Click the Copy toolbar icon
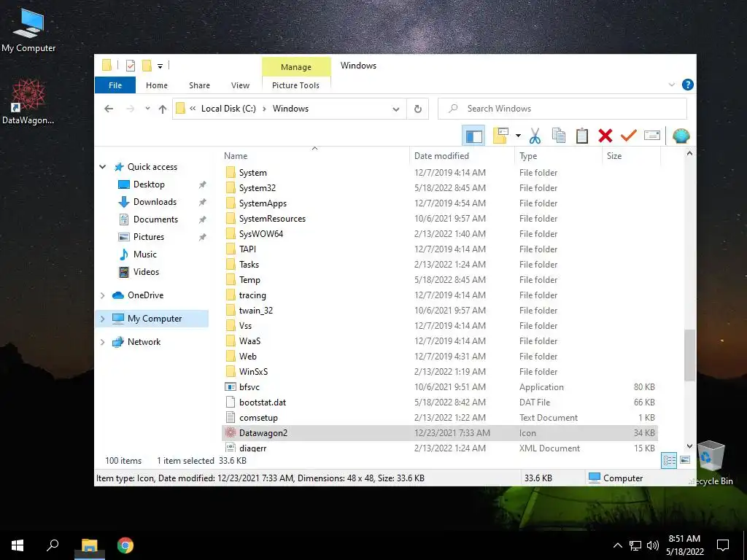This screenshot has width=747, height=560. pyautogui.click(x=558, y=136)
